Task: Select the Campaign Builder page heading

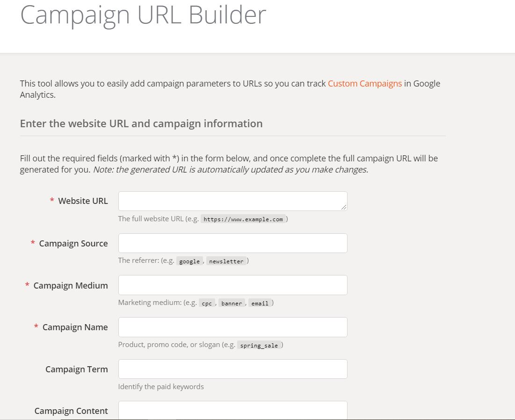Action: (143, 15)
